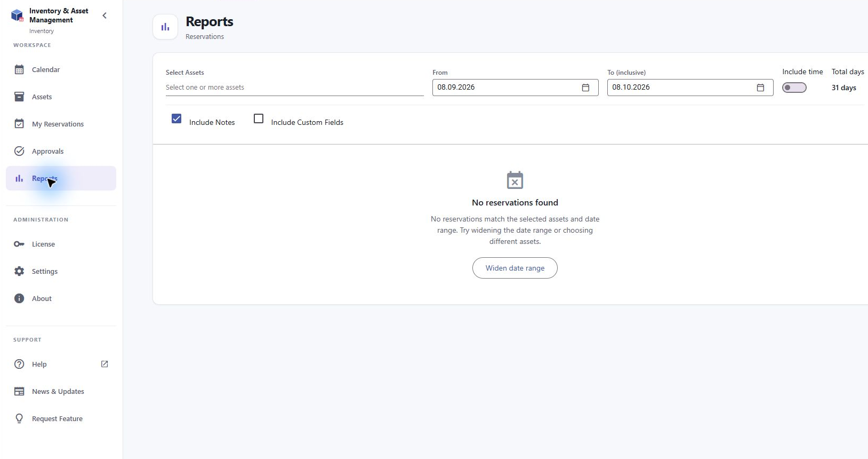Open Settings from the sidebar

(x=61, y=271)
